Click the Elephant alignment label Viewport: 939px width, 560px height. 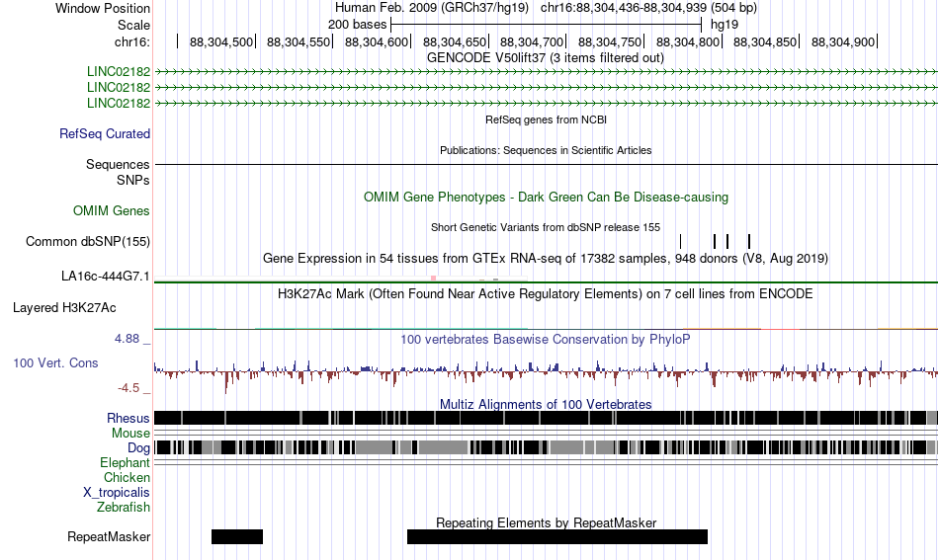pos(125,463)
